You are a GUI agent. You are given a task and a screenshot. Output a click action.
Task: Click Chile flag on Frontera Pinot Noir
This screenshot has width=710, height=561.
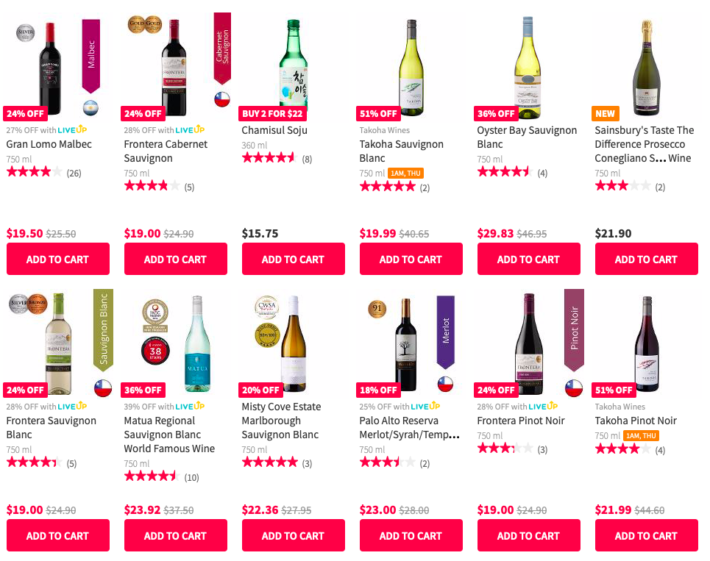[x=574, y=387]
